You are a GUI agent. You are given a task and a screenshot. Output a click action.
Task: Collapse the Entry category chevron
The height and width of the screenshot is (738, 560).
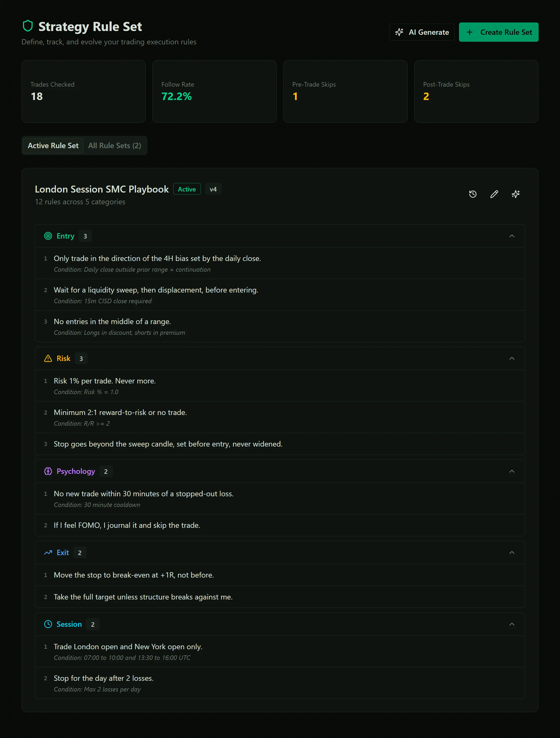click(512, 236)
